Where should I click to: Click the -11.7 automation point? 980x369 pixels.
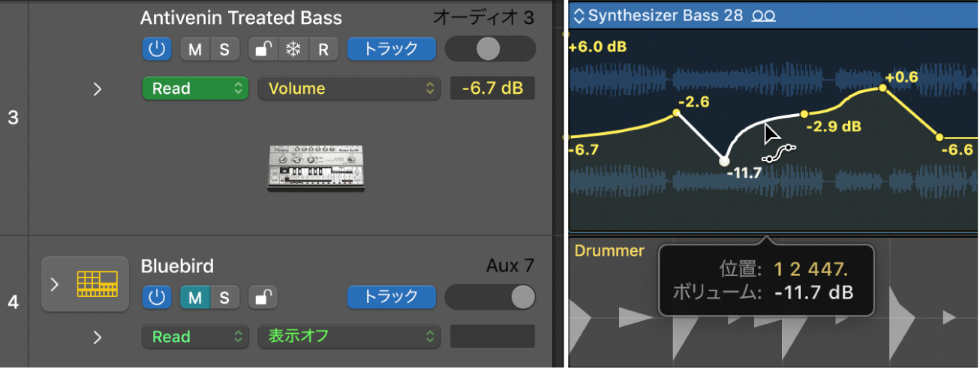pos(723,160)
